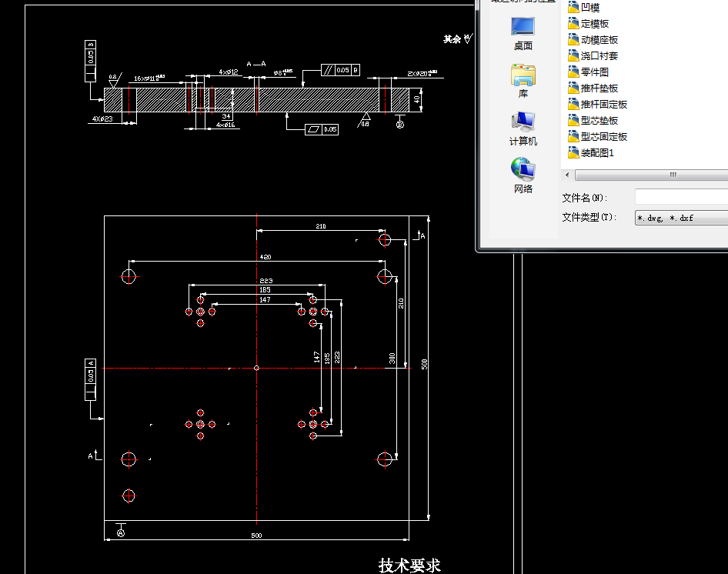728x574 pixels.
Task: Click the horizontal 185 dimension text
Action: pyautogui.click(x=265, y=290)
